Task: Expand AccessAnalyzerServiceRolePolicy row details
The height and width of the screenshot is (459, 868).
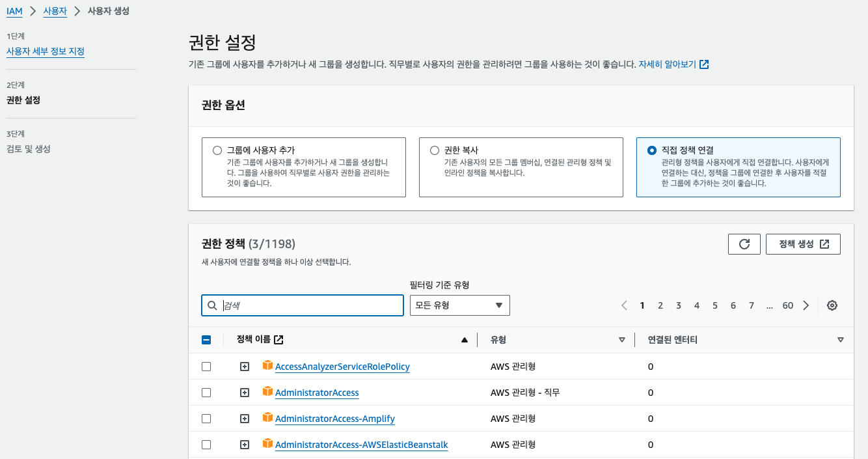Action: click(245, 367)
